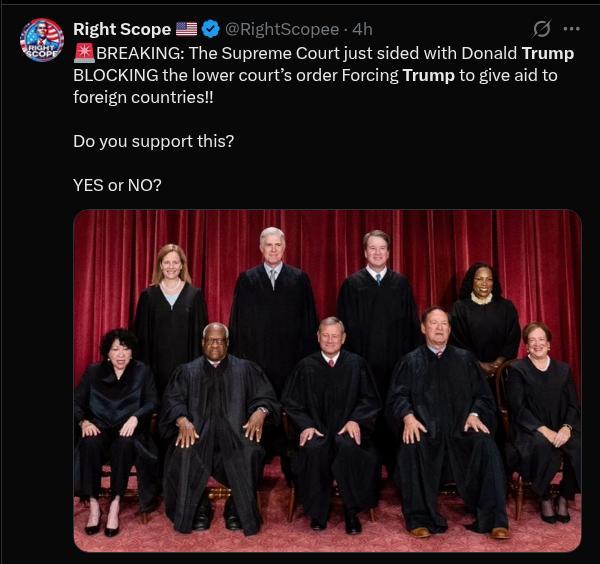Click the 'foreign countries!!' text line
This screenshot has height=564, width=600.
click(143, 97)
